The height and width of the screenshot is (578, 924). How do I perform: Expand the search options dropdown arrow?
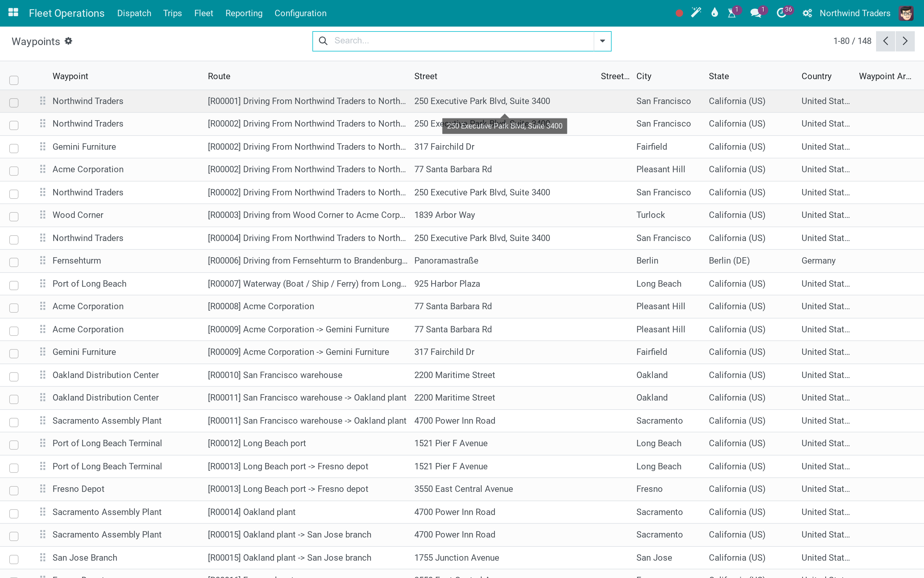tap(602, 41)
